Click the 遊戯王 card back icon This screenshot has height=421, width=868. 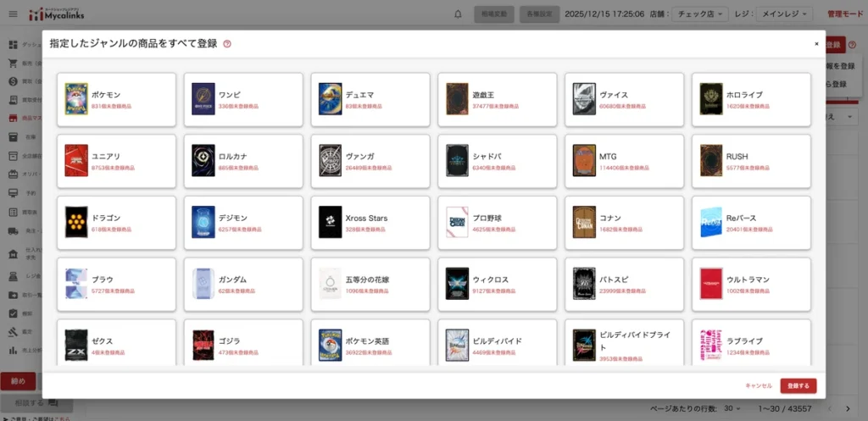tap(458, 99)
